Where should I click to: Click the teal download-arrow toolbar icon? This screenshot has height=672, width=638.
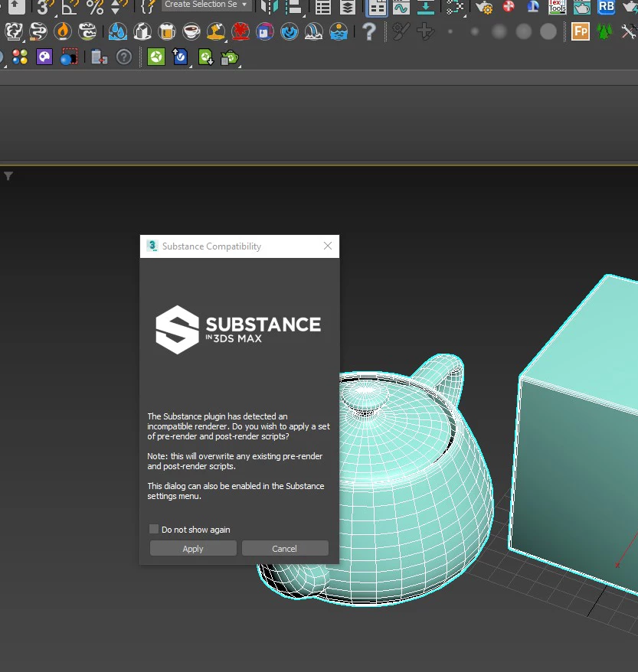[426, 7]
